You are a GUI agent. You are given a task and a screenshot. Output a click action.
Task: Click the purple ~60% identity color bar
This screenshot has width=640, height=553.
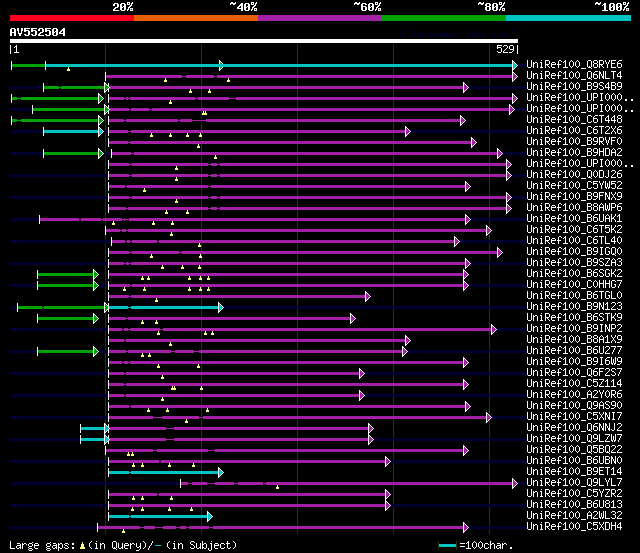click(x=320, y=18)
